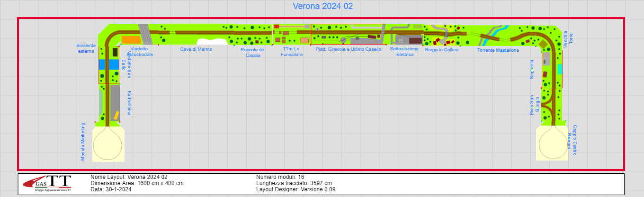
Task: Click the grey highway viaduct crossing the track
Action: pyautogui.click(x=146, y=34)
